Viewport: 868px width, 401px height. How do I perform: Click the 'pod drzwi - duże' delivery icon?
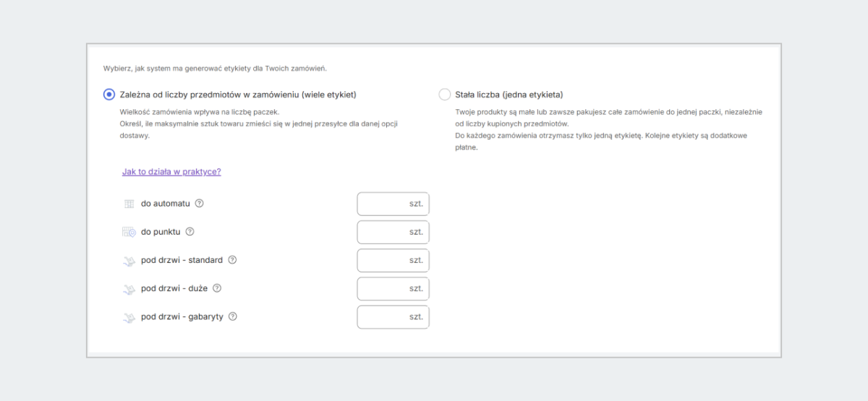(129, 288)
